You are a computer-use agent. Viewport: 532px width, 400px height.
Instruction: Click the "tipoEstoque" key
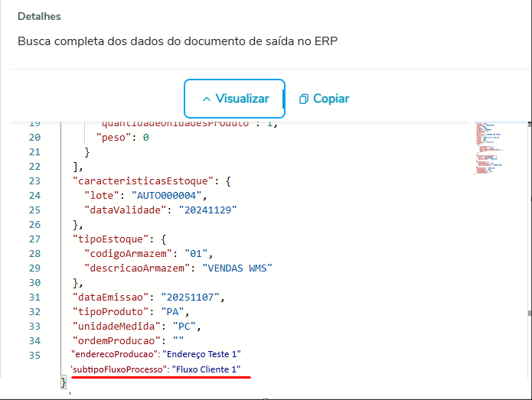(110, 239)
